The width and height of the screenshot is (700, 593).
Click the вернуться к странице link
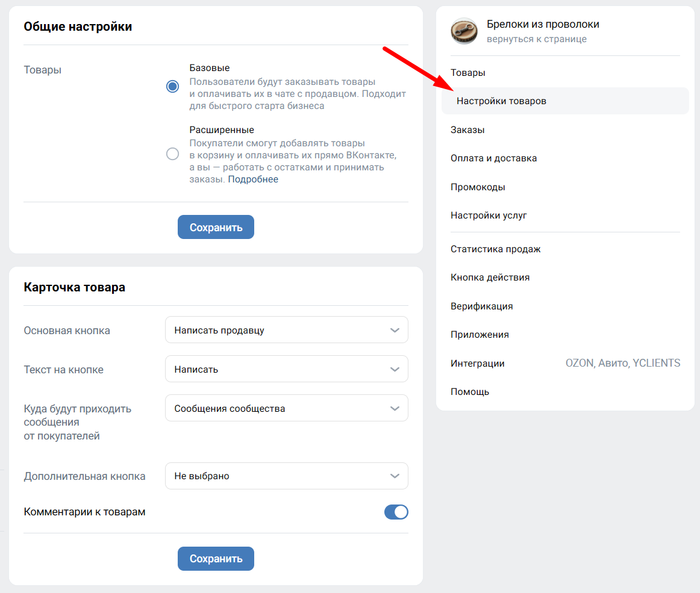(536, 39)
